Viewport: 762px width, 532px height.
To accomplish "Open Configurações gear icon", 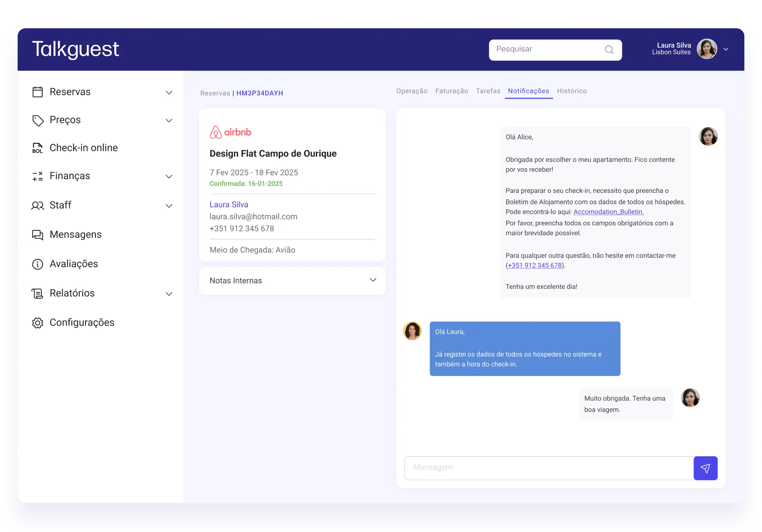I will pos(37,323).
